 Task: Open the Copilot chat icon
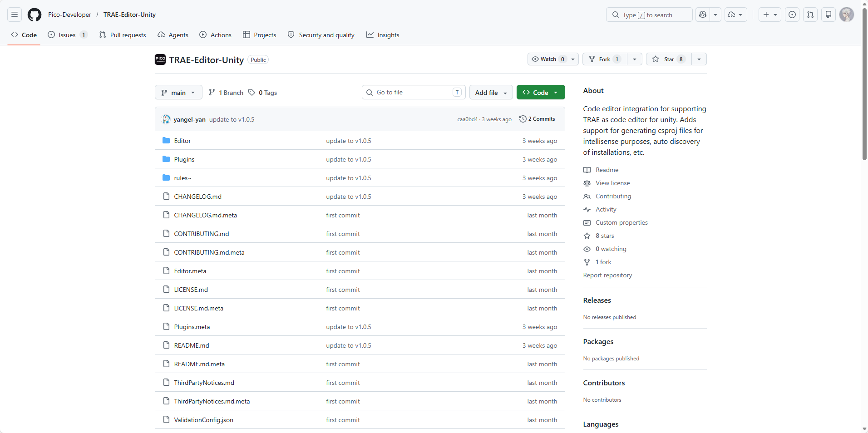[x=703, y=15]
